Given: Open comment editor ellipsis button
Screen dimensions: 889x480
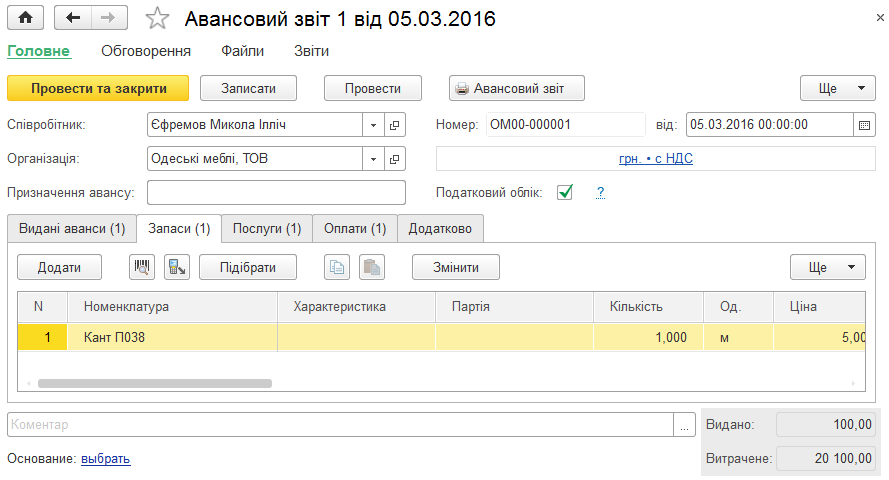Looking at the screenshot, I should [x=684, y=424].
